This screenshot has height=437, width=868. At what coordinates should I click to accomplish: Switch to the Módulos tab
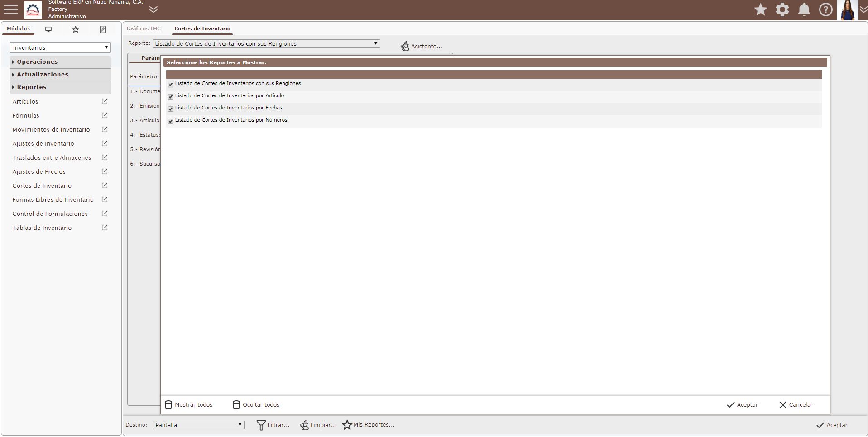(x=18, y=28)
